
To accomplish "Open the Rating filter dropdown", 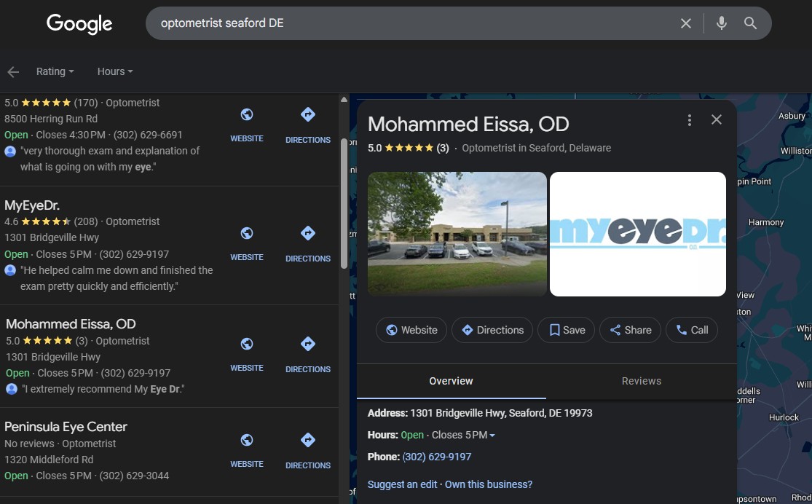I will (55, 71).
